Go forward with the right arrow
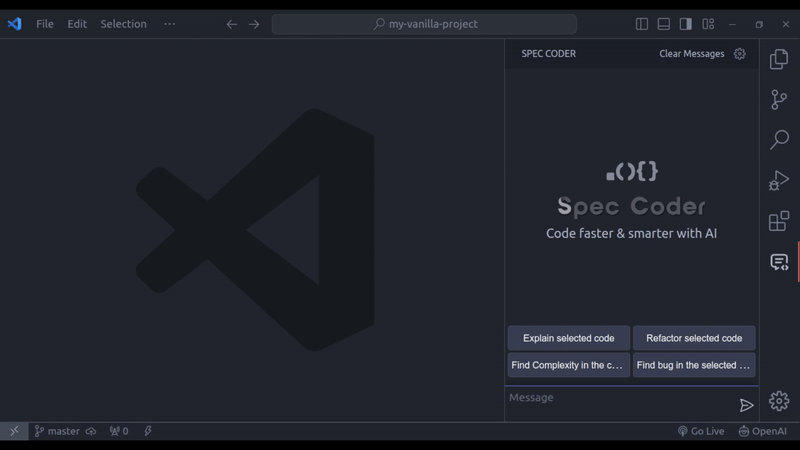The height and width of the screenshot is (450, 800). [254, 24]
